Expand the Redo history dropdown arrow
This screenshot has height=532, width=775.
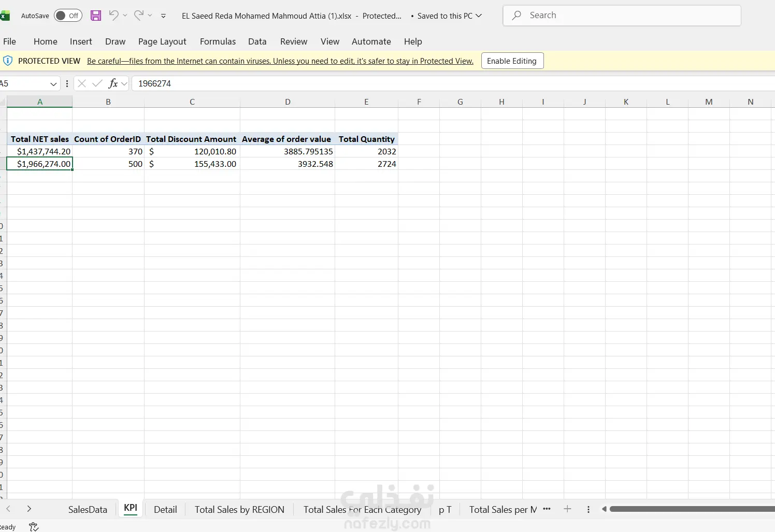pos(150,16)
